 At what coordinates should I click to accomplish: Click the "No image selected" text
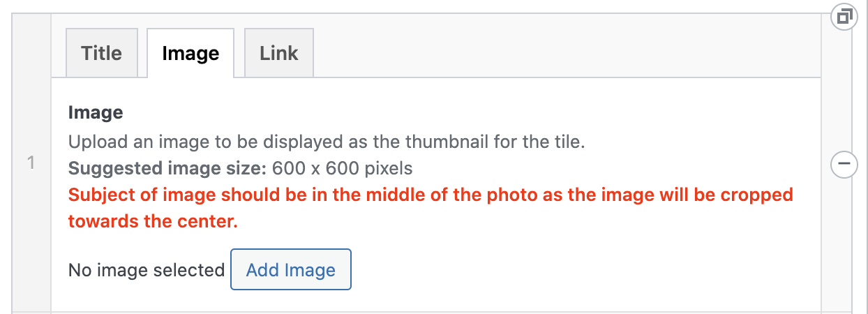(146, 270)
